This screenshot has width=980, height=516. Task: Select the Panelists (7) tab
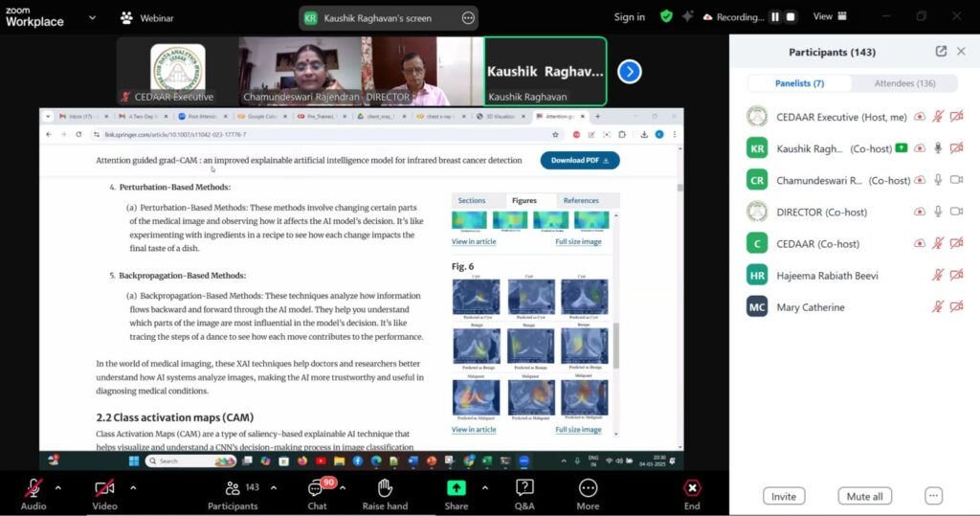(x=799, y=83)
